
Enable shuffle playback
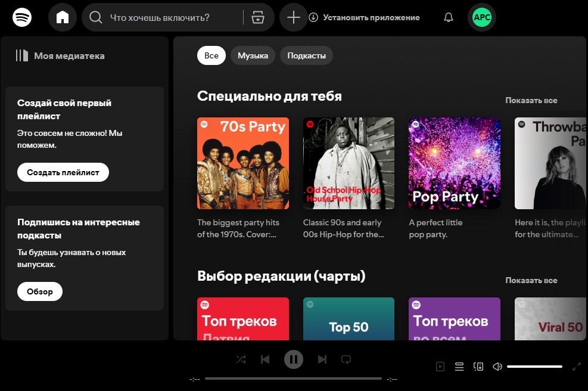pos(241,359)
